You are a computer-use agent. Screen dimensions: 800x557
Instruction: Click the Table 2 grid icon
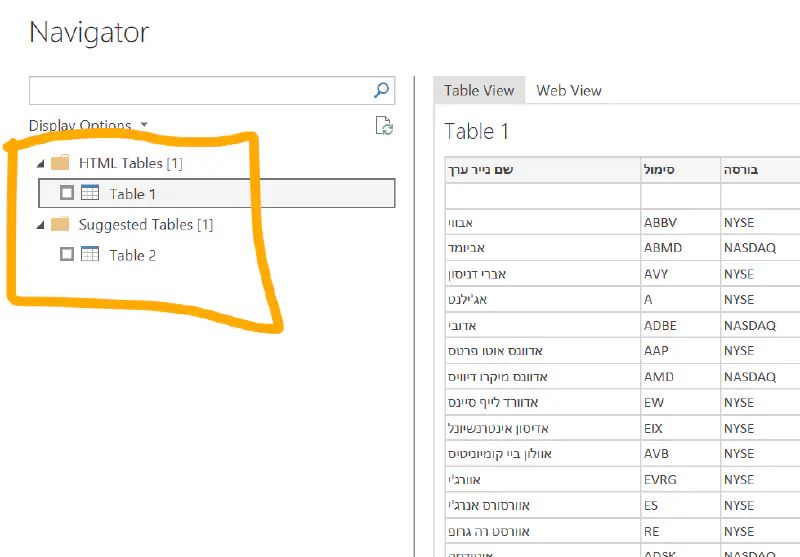coord(90,254)
